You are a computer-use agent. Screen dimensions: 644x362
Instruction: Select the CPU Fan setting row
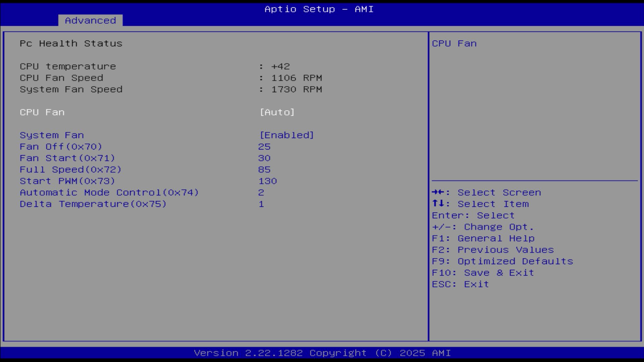(42, 112)
